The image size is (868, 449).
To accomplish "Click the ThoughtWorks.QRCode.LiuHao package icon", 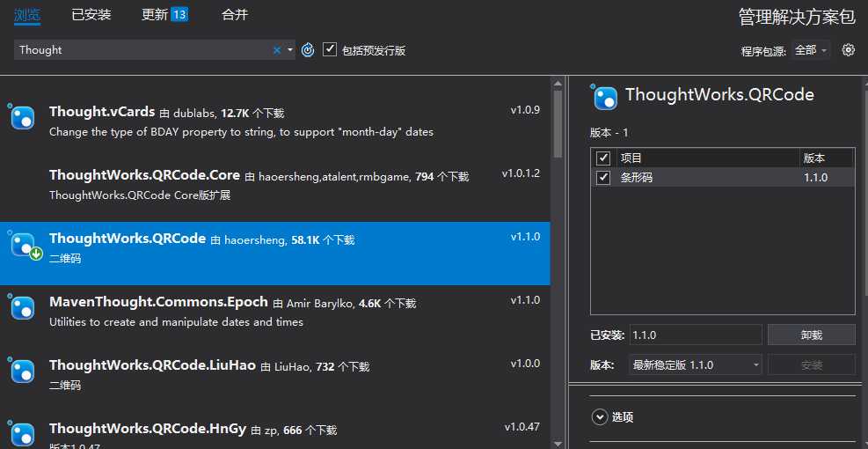I will click(23, 371).
